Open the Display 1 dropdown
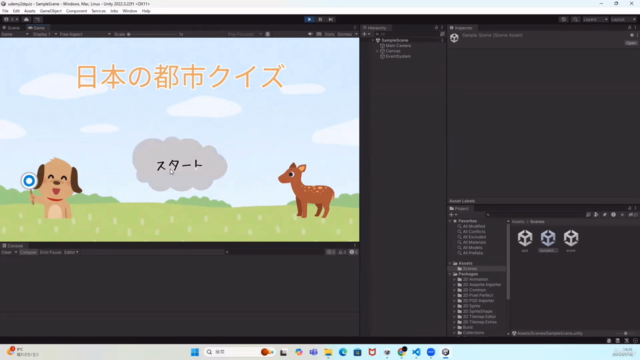 (x=44, y=34)
